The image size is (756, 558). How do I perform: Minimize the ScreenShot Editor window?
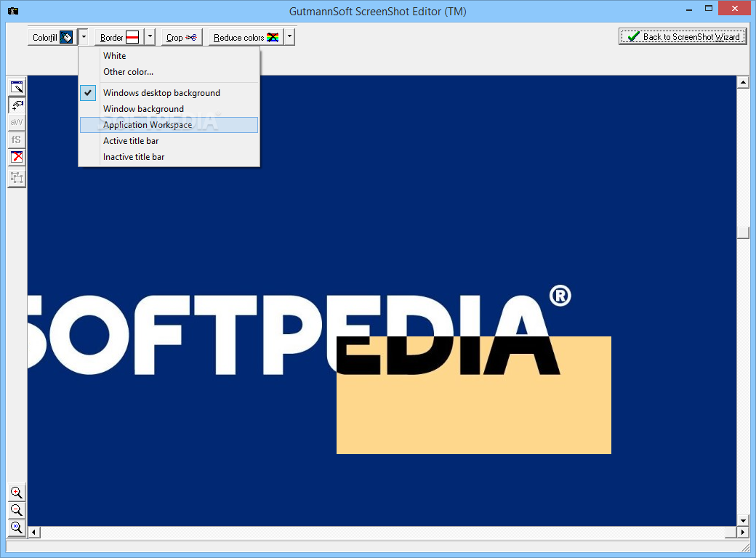click(689, 9)
